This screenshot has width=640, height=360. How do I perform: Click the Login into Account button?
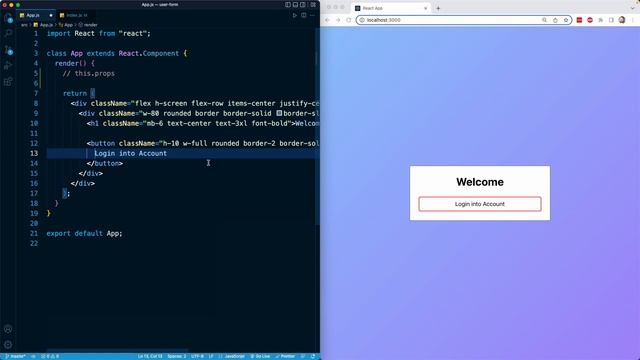click(x=480, y=204)
